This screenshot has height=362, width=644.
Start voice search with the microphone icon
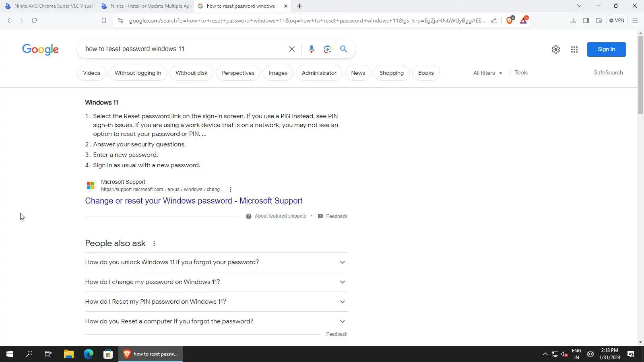312,49
